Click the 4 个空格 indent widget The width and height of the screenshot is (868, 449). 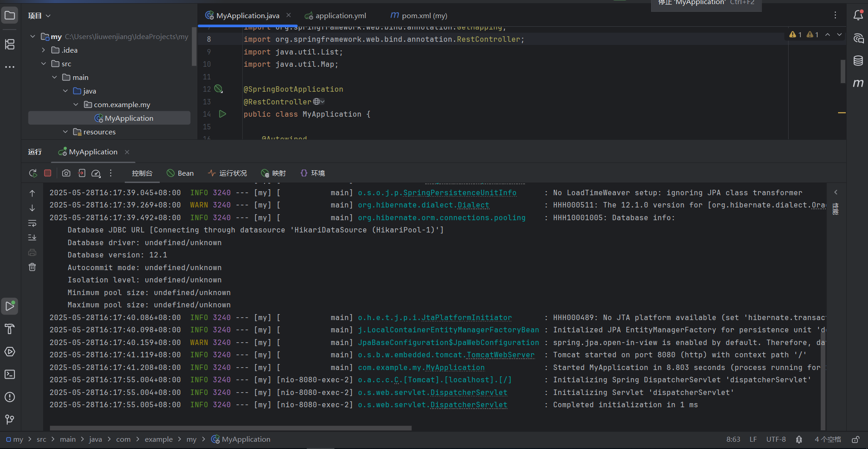(828, 439)
